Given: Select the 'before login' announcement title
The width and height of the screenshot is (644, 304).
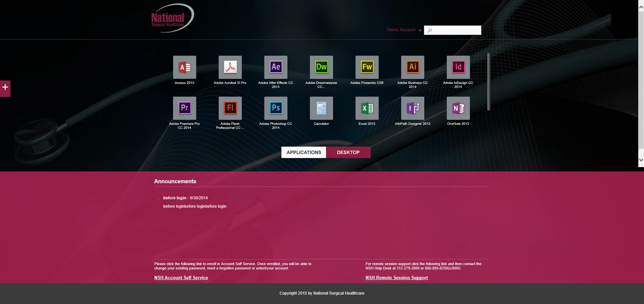Looking at the screenshot, I should click(175, 198).
